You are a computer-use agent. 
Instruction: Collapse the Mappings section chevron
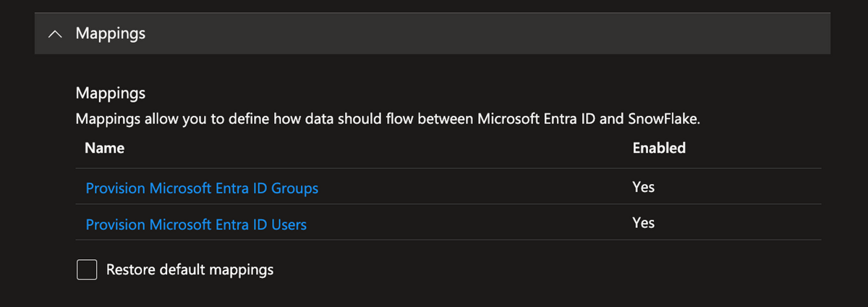(55, 34)
